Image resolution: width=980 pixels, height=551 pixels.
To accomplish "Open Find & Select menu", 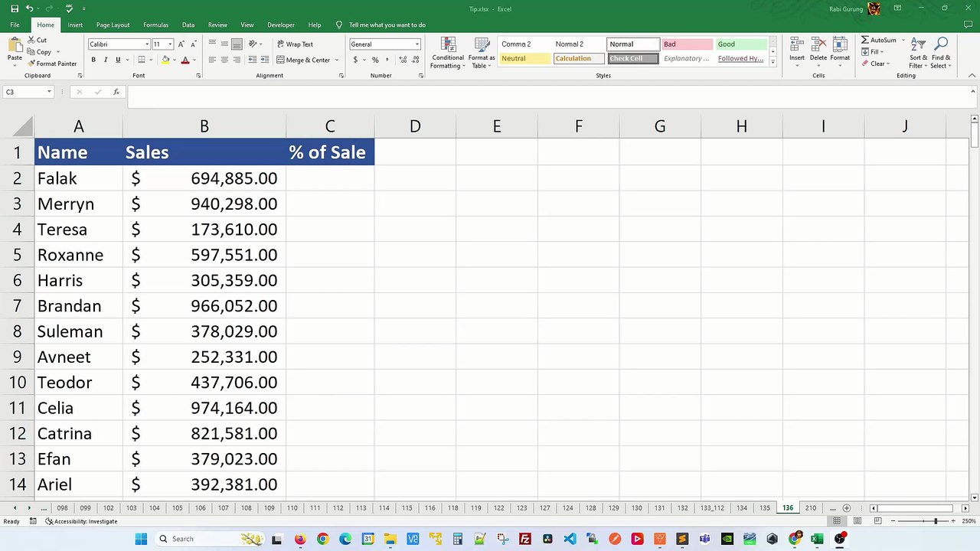I will (x=942, y=53).
